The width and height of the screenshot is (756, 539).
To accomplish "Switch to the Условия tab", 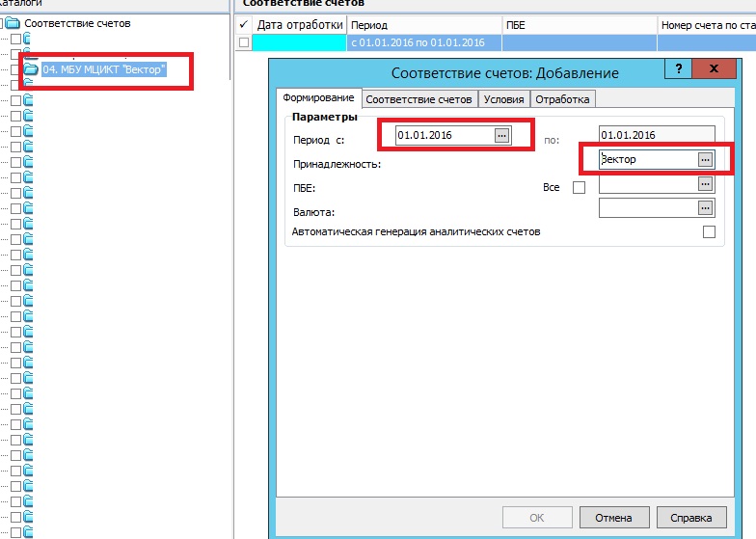I will pyautogui.click(x=504, y=99).
